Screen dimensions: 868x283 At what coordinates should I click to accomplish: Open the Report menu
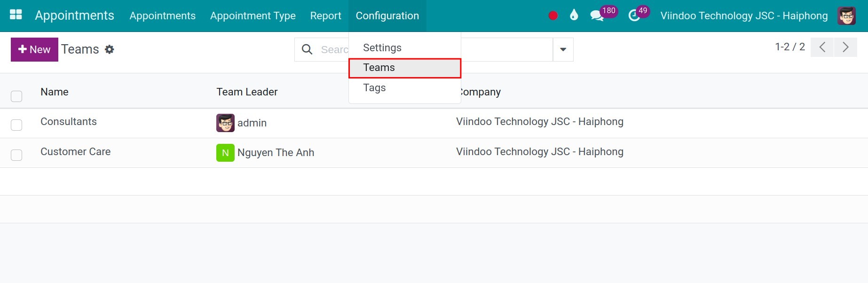(325, 16)
